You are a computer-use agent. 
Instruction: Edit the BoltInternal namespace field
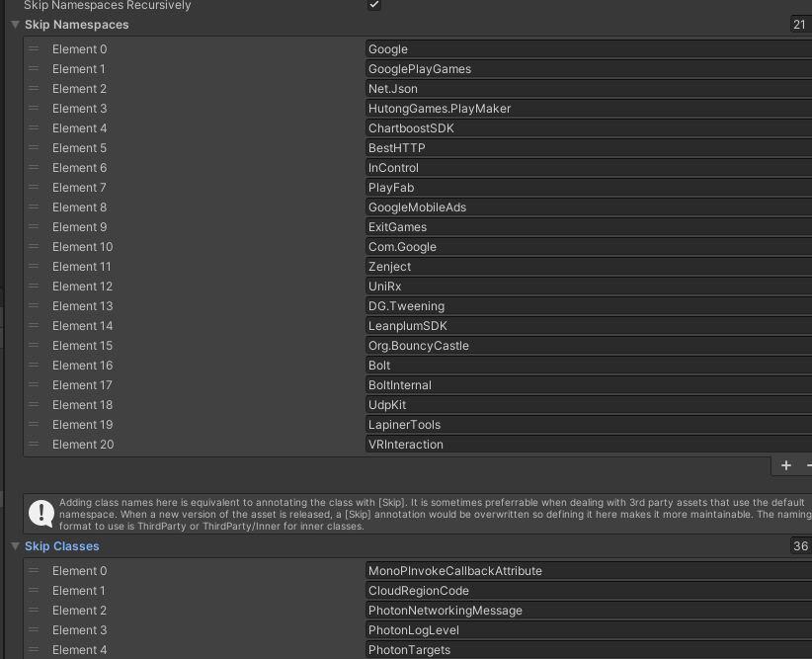click(x=589, y=385)
